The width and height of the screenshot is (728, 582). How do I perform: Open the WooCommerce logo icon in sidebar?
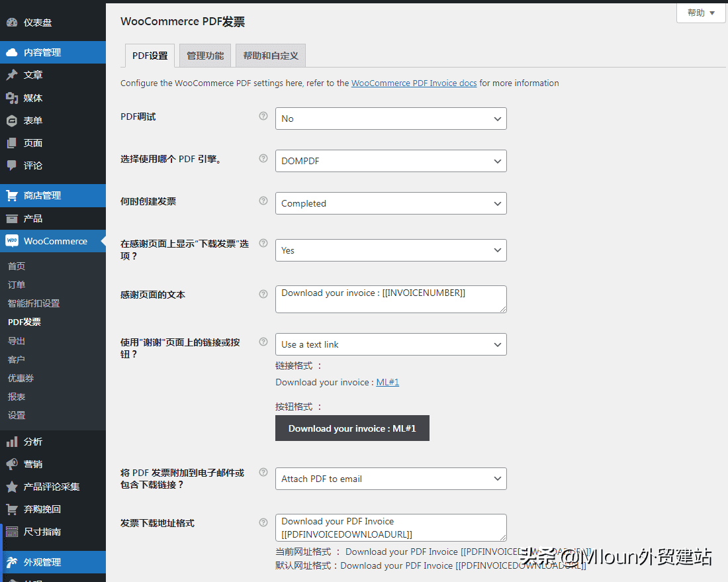coord(12,241)
